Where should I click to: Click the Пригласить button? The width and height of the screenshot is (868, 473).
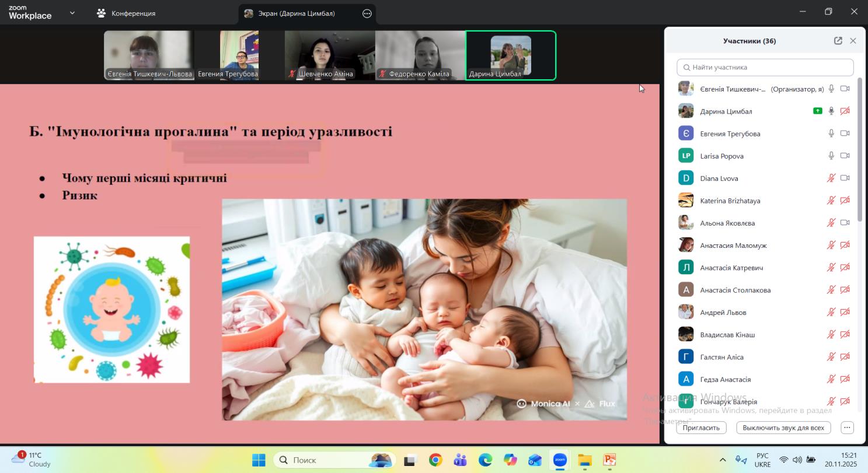tap(701, 428)
